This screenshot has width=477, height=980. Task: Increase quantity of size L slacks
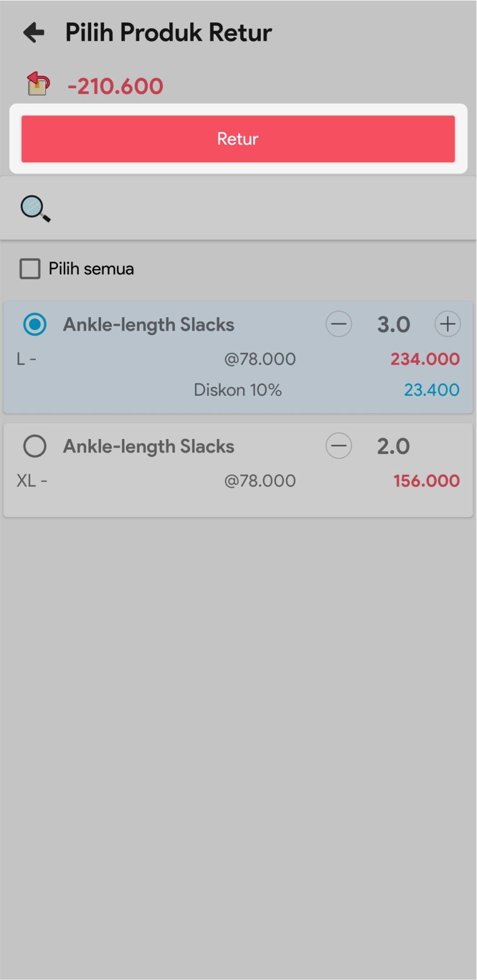tap(447, 324)
